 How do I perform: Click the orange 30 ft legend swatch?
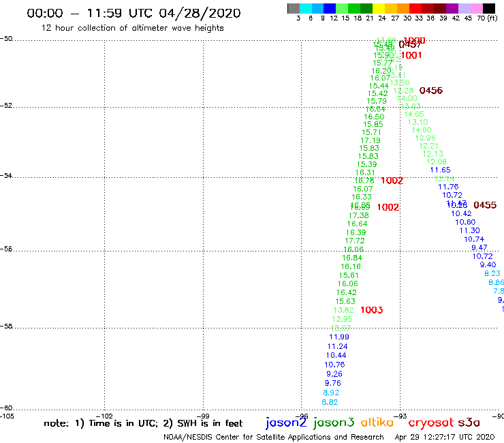[x=403, y=8]
